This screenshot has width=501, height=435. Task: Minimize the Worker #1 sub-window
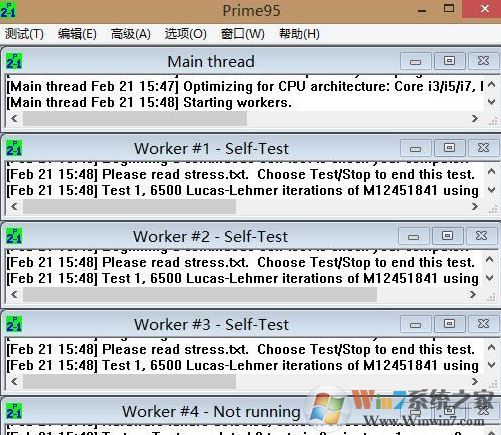[416, 149]
